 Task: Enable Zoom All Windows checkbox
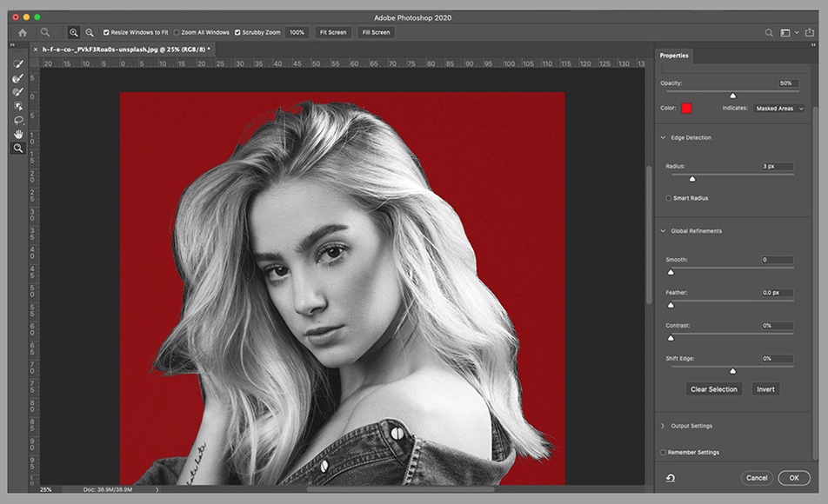coord(177,33)
